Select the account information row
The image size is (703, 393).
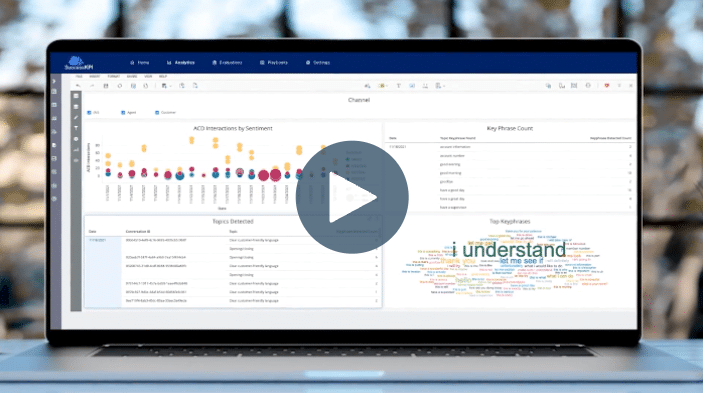(x=510, y=147)
